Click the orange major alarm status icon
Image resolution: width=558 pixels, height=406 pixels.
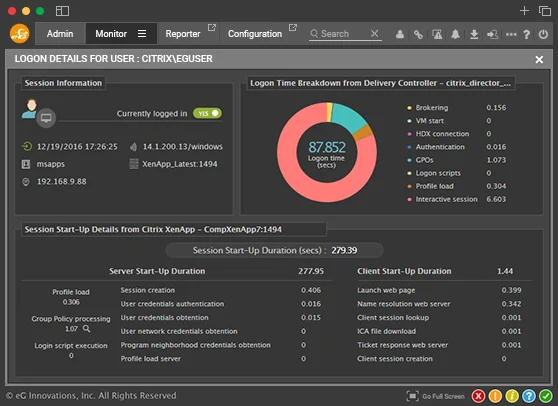tap(495, 396)
